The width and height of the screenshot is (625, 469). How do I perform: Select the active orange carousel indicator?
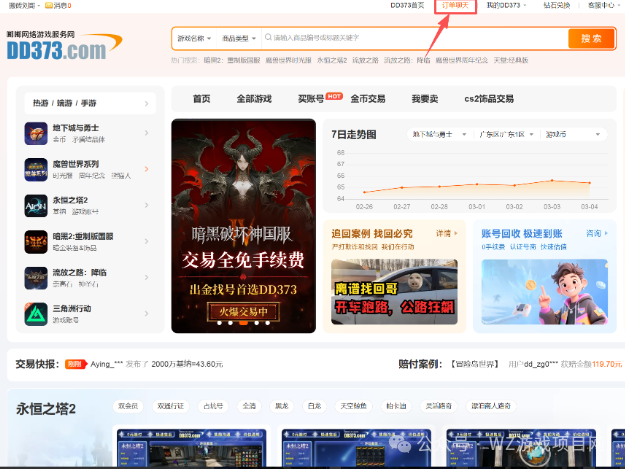(x=243, y=323)
